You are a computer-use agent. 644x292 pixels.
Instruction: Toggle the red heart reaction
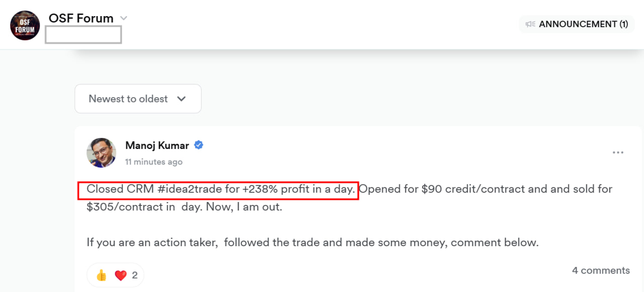pyautogui.click(x=120, y=275)
